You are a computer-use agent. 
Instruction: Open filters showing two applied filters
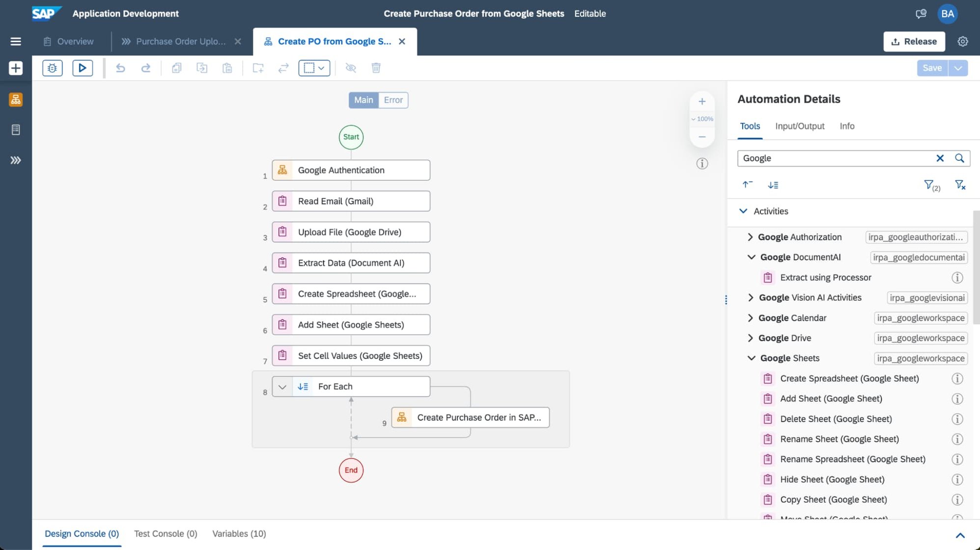(930, 184)
